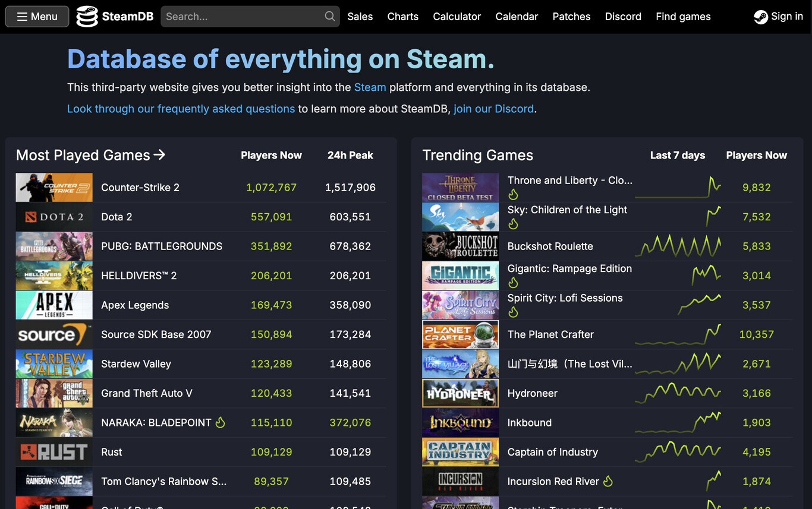Follow the Steam link in the intro text
This screenshot has height=509, width=812.
pos(370,87)
